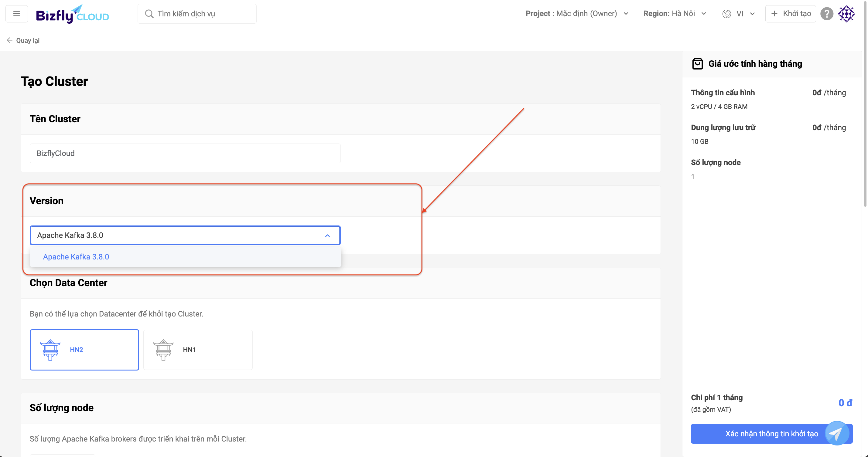Open the user avatar menu
868x457 pixels.
[x=846, y=14]
